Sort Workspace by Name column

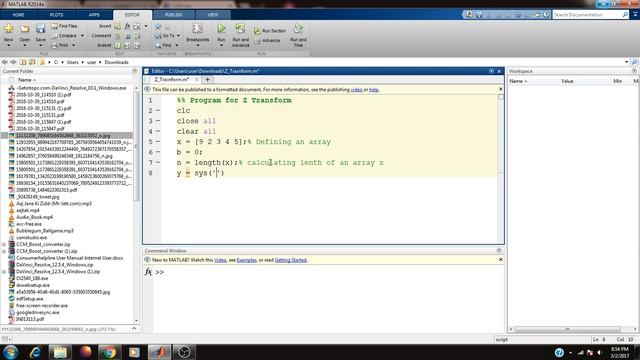click(518, 81)
